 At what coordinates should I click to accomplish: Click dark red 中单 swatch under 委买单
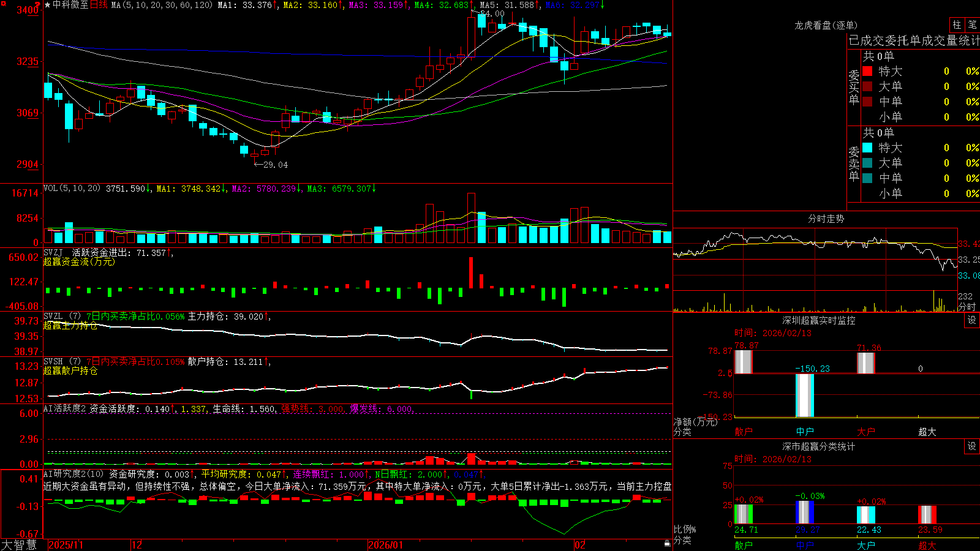[867, 102]
